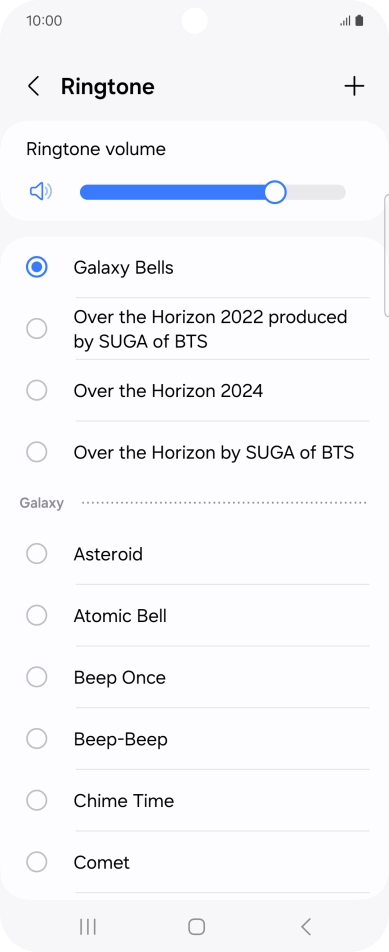Select the Asteroid ringtone radio button
Viewport: 389px width, 952px height.
[x=37, y=554]
